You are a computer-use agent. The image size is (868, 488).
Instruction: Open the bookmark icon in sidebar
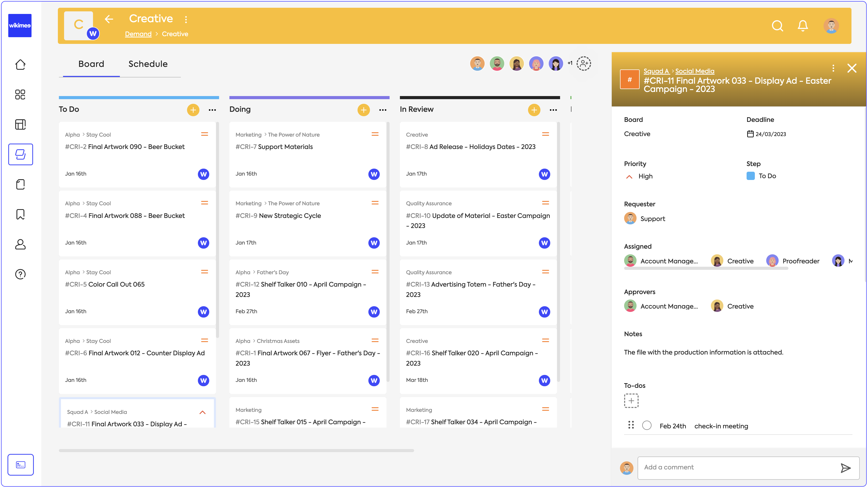(x=20, y=214)
